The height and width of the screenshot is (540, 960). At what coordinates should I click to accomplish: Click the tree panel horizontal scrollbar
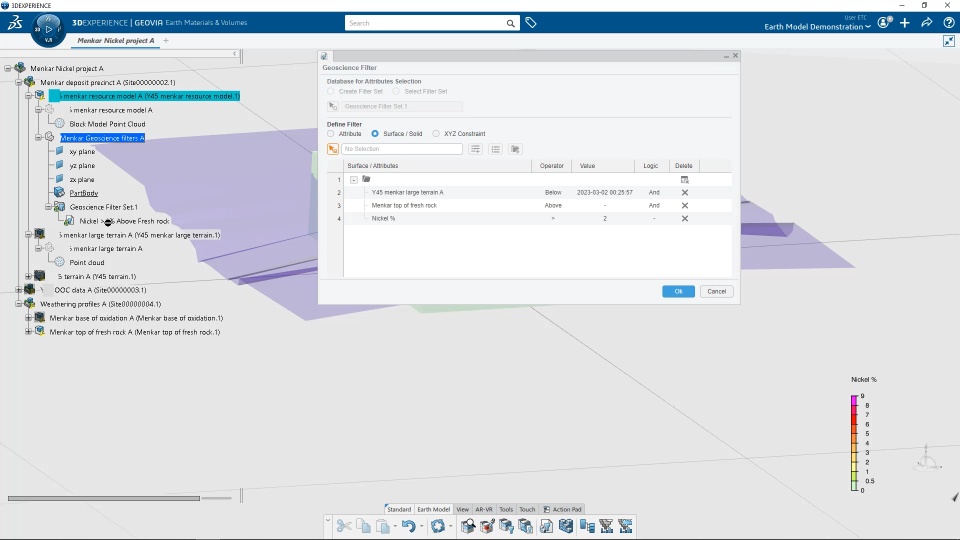[103, 498]
